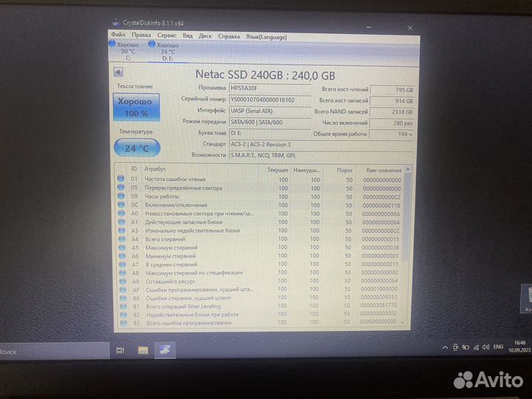The width and height of the screenshot is (532, 399).
Task: Click the 795 GB host reads value
Action: 392,90
